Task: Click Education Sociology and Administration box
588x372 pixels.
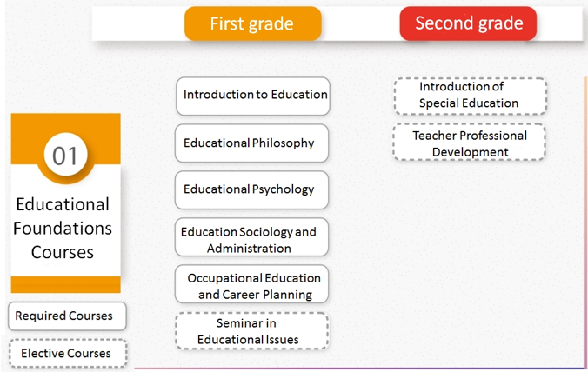Action: click(251, 240)
